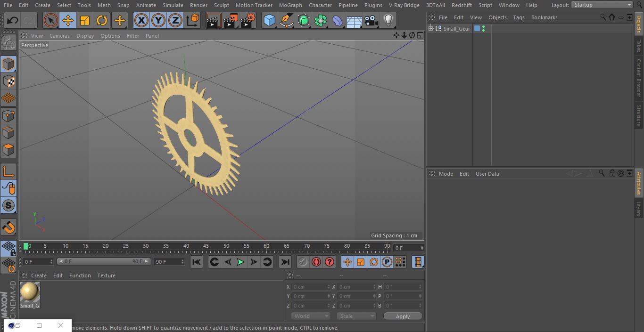Toggle Enable Axis mode
644x332 pixels.
8,171
